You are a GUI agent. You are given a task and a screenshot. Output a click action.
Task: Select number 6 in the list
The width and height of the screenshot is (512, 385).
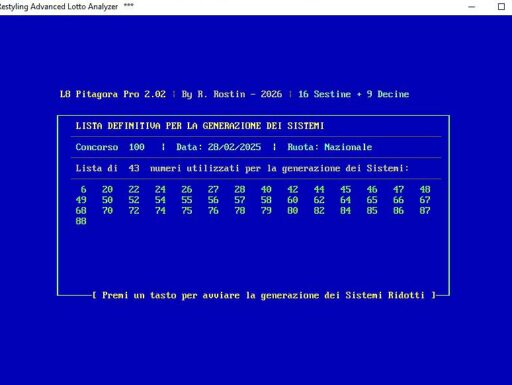pos(83,190)
